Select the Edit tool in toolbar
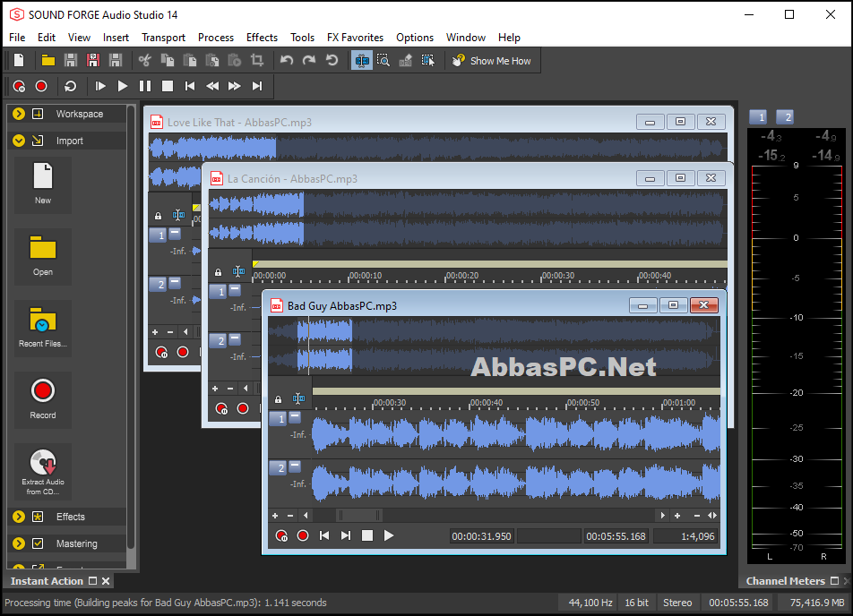This screenshot has height=616, width=853. (361, 60)
